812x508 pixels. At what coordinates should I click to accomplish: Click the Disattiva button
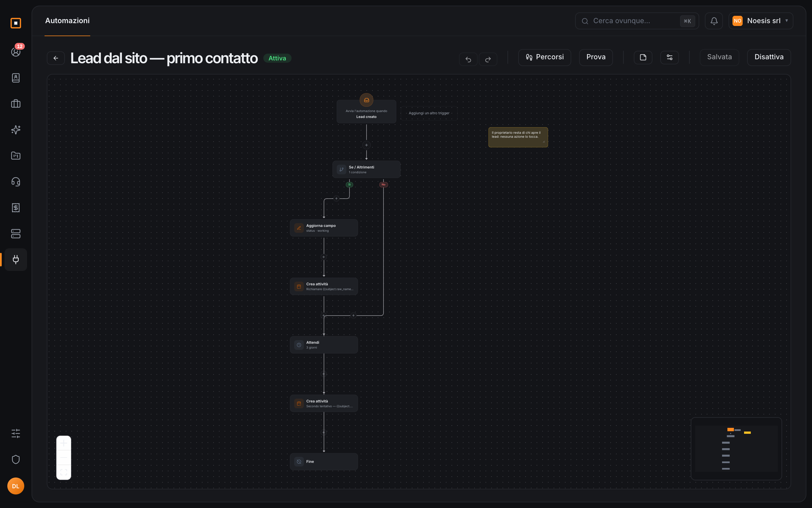pyautogui.click(x=769, y=58)
